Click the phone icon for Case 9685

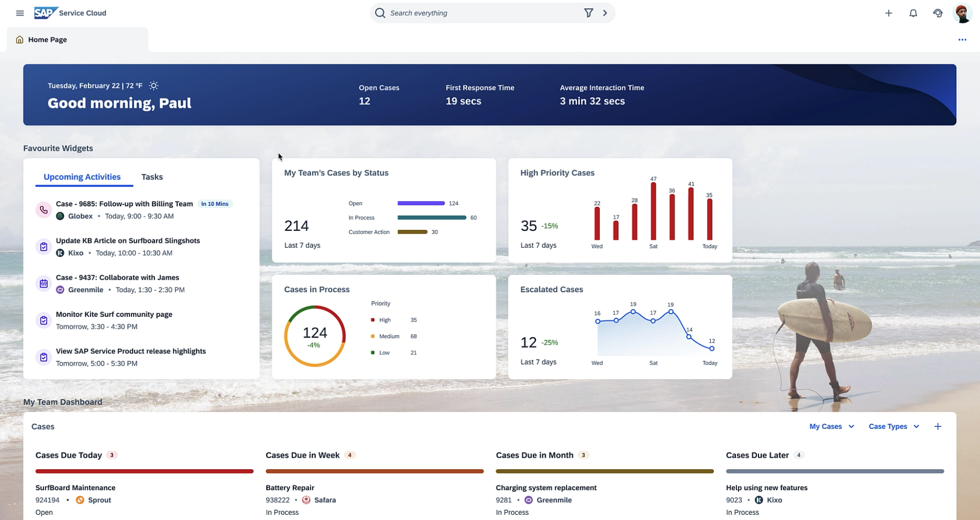tap(43, 210)
